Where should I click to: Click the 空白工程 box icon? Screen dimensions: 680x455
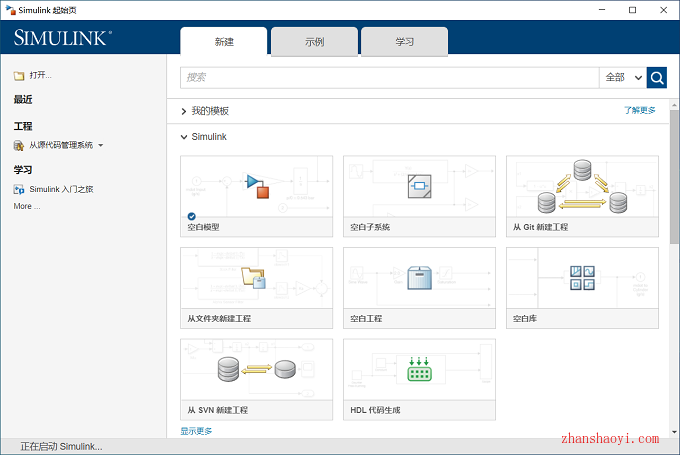(419, 278)
